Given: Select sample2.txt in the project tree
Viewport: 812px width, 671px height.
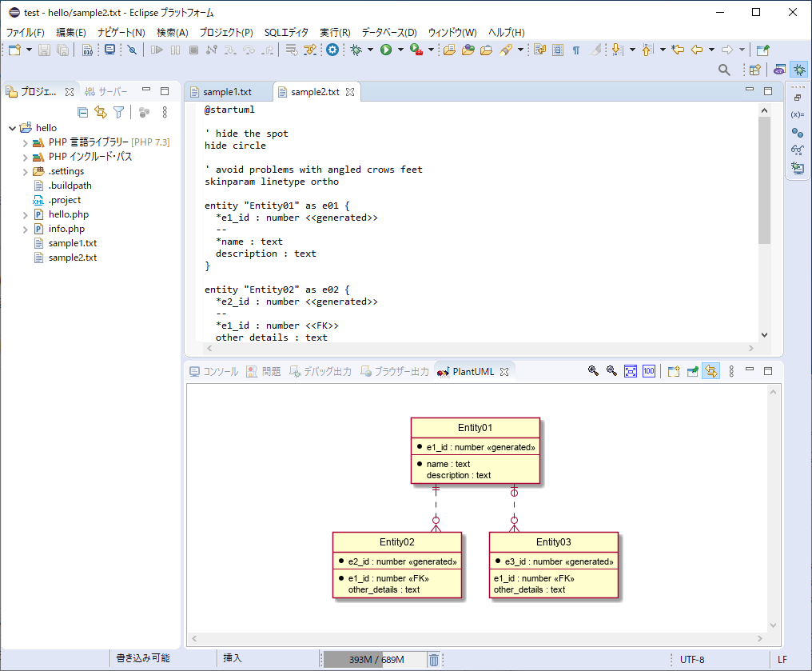Looking at the screenshot, I should (x=72, y=258).
